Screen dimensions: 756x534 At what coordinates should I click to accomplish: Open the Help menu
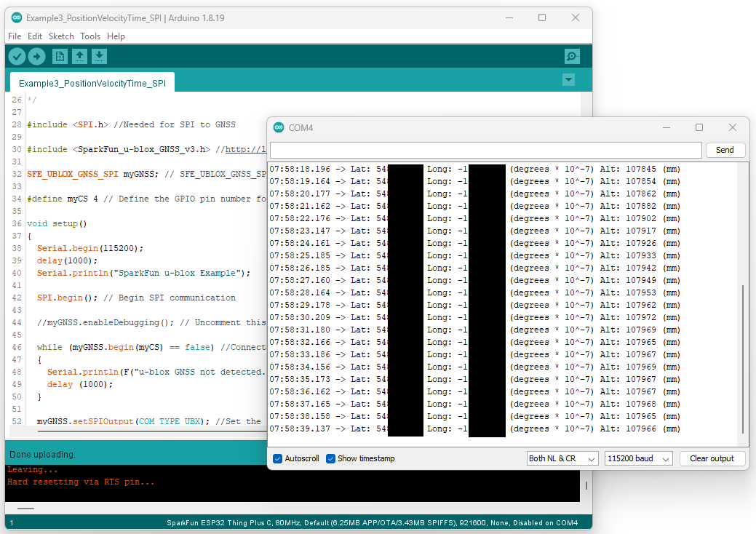coord(116,36)
